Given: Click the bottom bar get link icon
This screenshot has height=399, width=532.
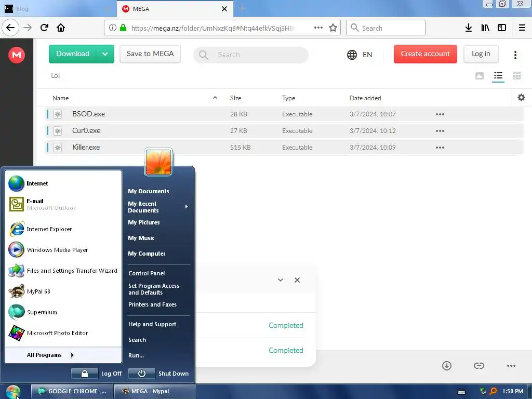Looking at the screenshot, I should click(478, 366).
